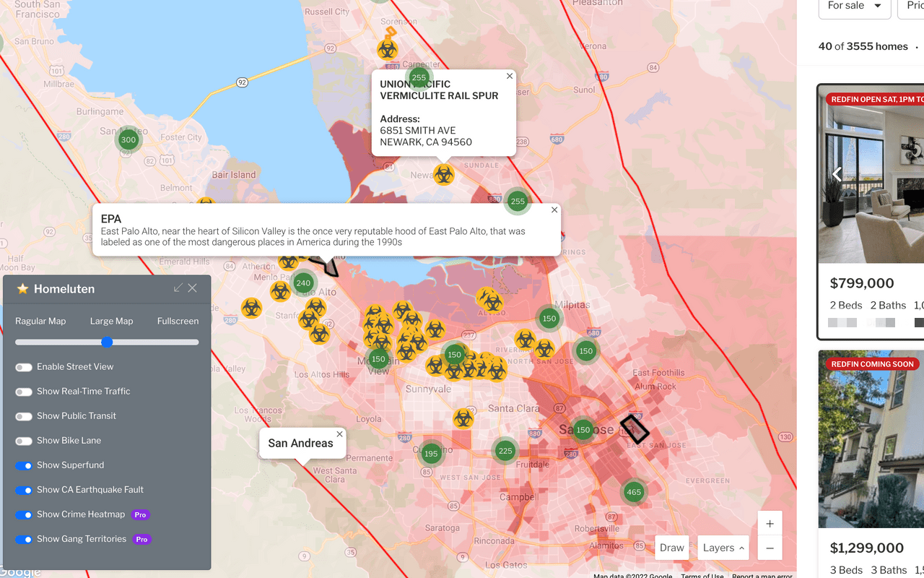Click the green 225 cluster marker
The height and width of the screenshot is (578, 924).
pos(505,451)
